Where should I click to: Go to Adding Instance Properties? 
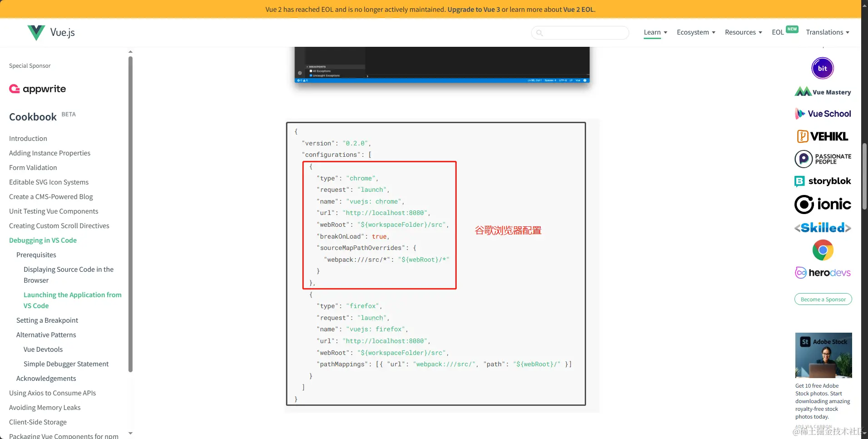[x=49, y=153]
